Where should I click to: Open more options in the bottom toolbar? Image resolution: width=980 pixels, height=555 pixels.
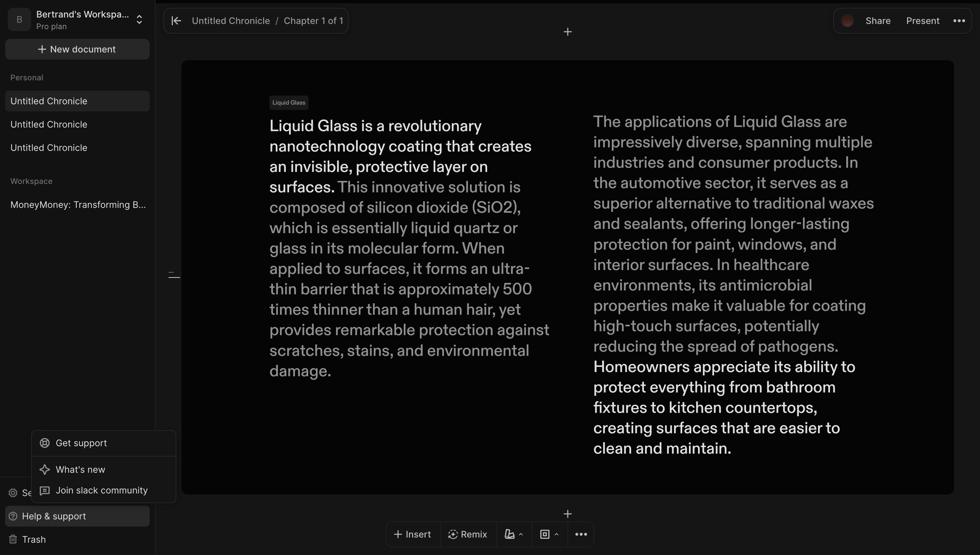coord(581,534)
